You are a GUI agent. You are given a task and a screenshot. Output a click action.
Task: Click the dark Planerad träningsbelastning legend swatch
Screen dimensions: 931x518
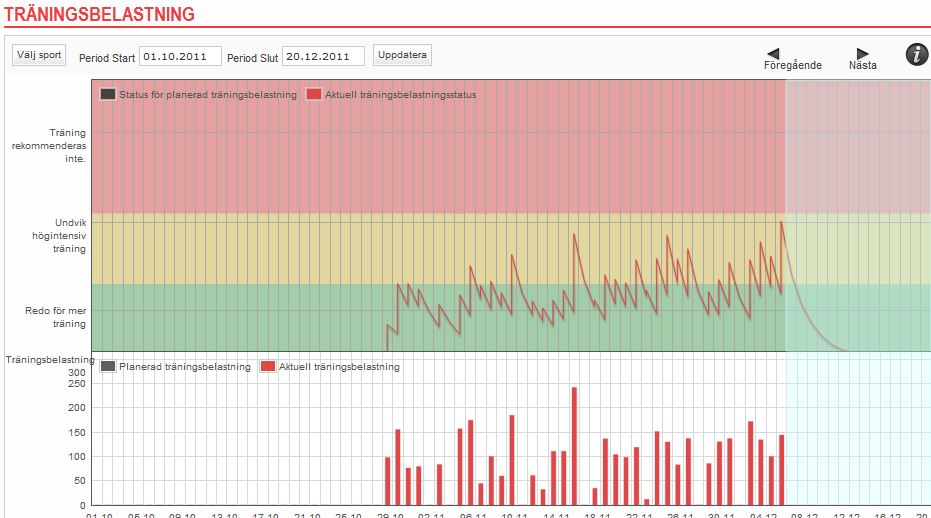tap(108, 367)
